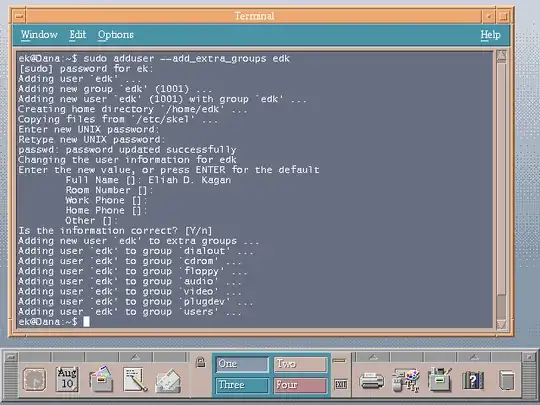The height and width of the screenshot is (405, 540).
Task: Open the Application Manager icon
Action: click(439, 380)
